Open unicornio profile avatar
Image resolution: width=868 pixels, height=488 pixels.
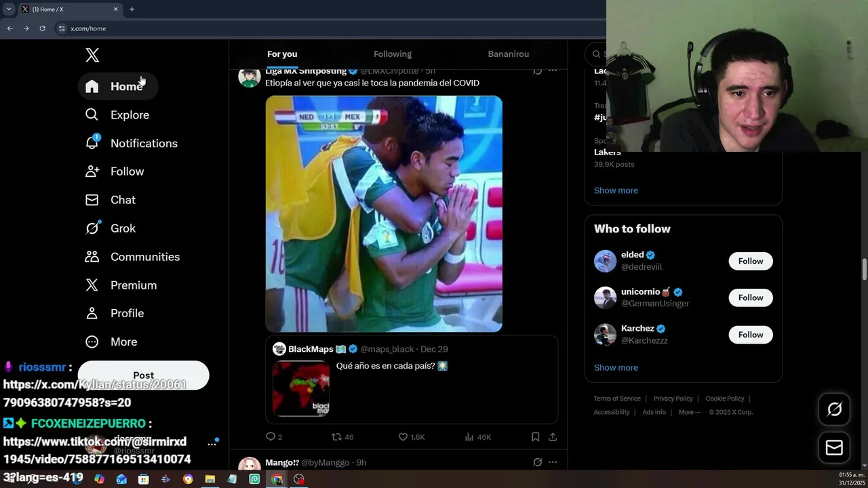605,298
